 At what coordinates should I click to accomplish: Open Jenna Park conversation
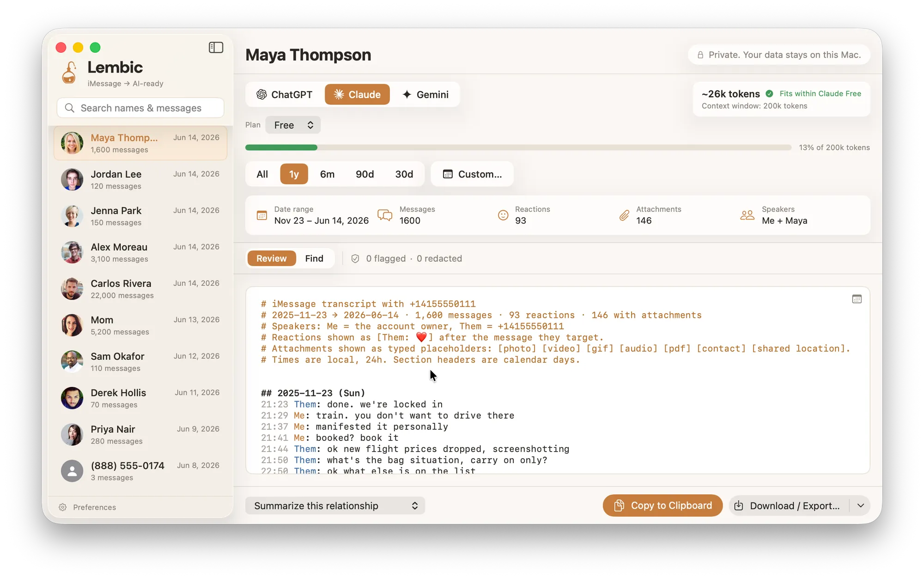click(x=140, y=216)
